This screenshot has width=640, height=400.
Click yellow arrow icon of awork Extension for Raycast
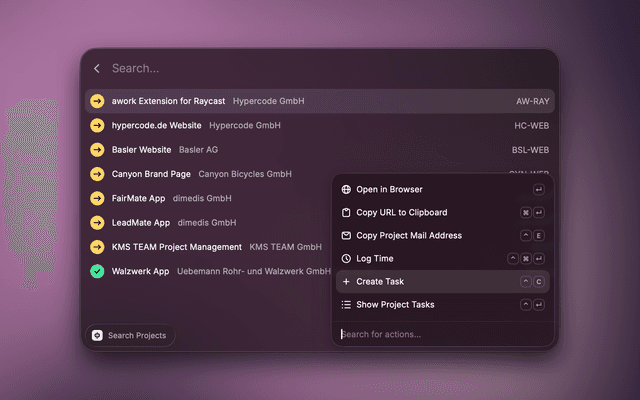coord(97,101)
